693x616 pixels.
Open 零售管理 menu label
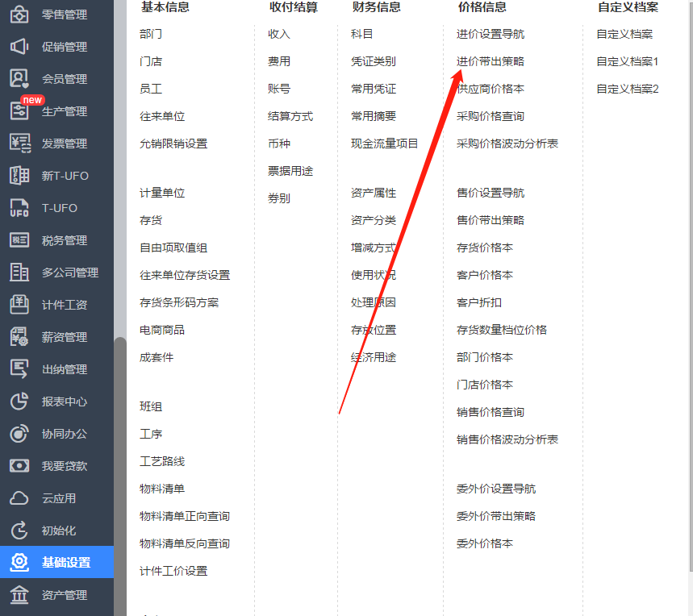pyautogui.click(x=65, y=15)
